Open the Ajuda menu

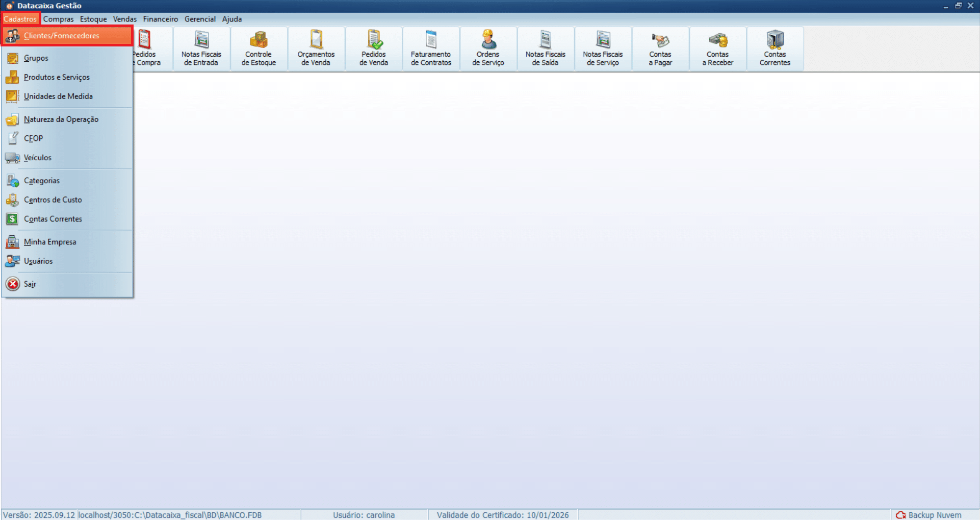click(232, 19)
